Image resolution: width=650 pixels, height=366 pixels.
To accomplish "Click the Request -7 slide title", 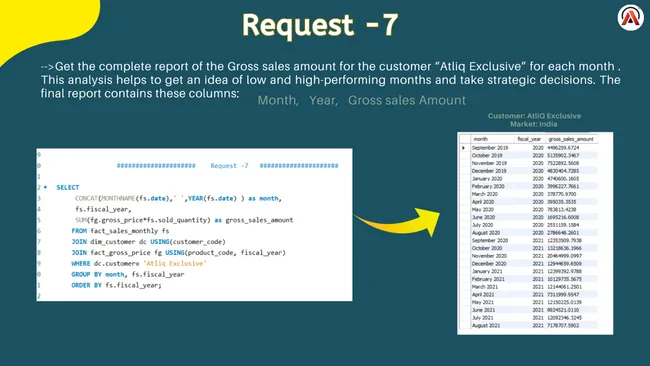I will [320, 24].
